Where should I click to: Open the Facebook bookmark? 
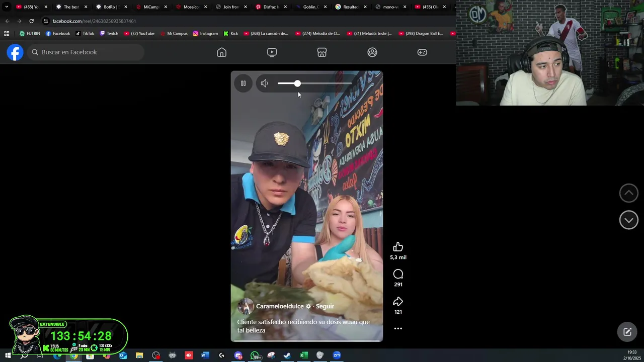(58, 34)
